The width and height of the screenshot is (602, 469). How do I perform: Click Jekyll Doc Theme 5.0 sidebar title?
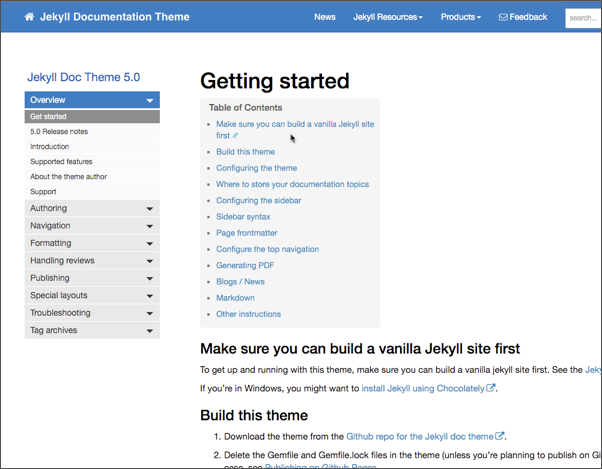point(84,77)
